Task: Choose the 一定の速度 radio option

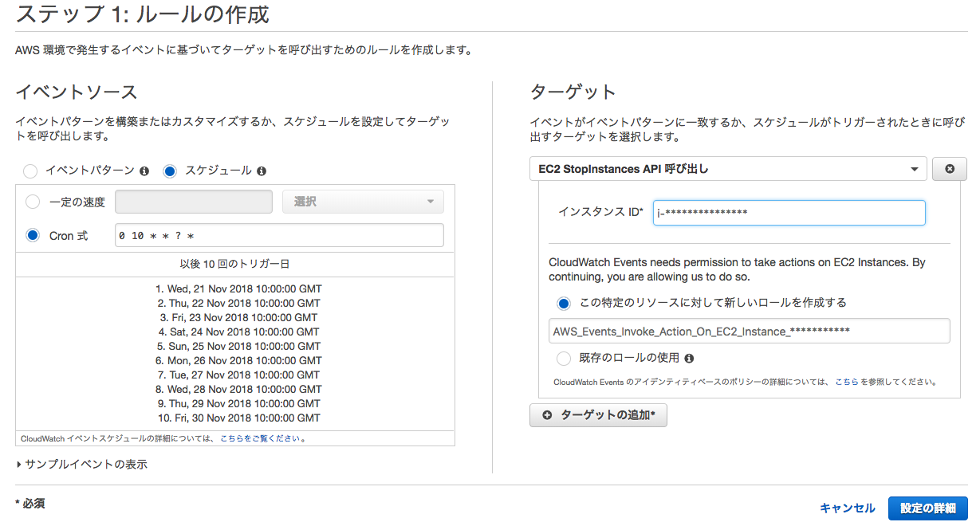Action: point(33,202)
